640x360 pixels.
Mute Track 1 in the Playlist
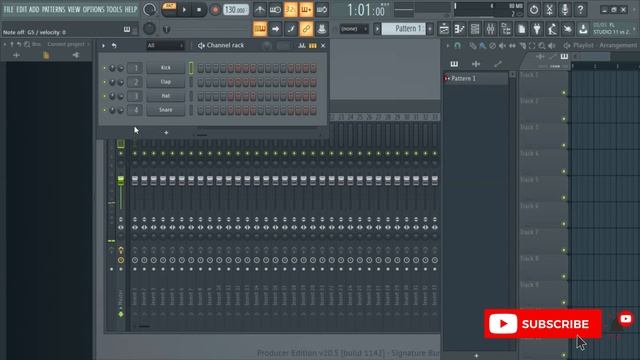(564, 93)
